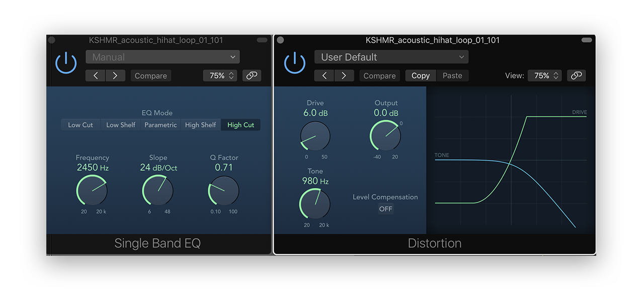Click the 0.71 Q Factor value
644x300 pixels.
coord(224,168)
